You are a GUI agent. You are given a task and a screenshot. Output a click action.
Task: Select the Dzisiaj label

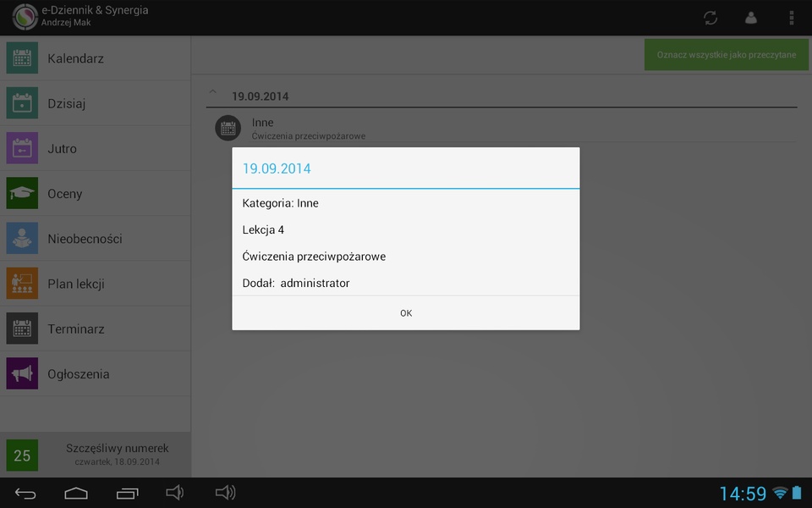point(66,103)
